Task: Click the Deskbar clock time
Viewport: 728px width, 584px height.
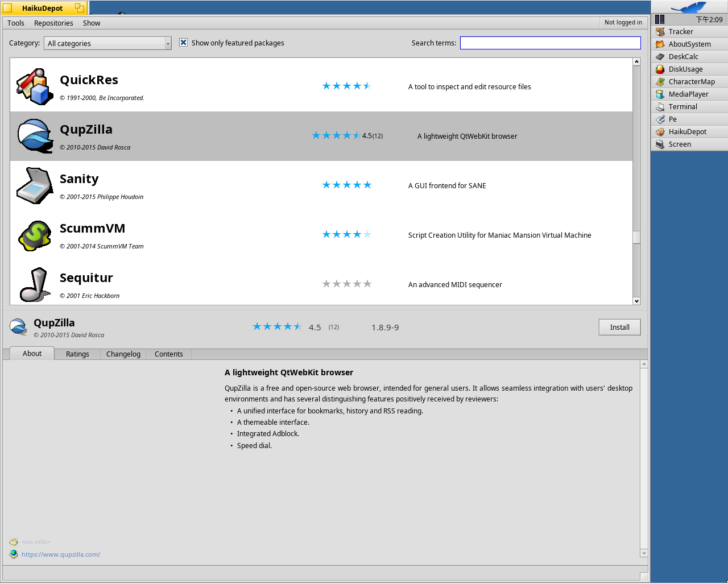Action: coord(709,19)
